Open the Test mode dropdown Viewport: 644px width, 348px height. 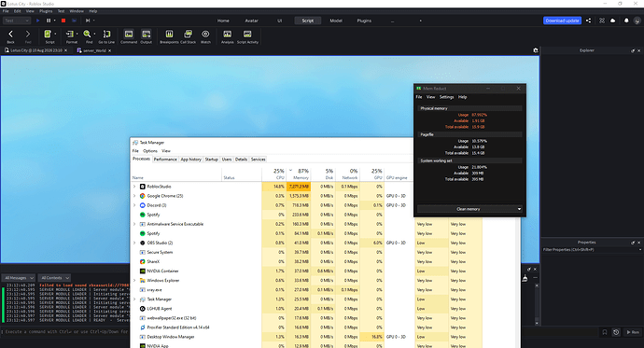(17, 21)
